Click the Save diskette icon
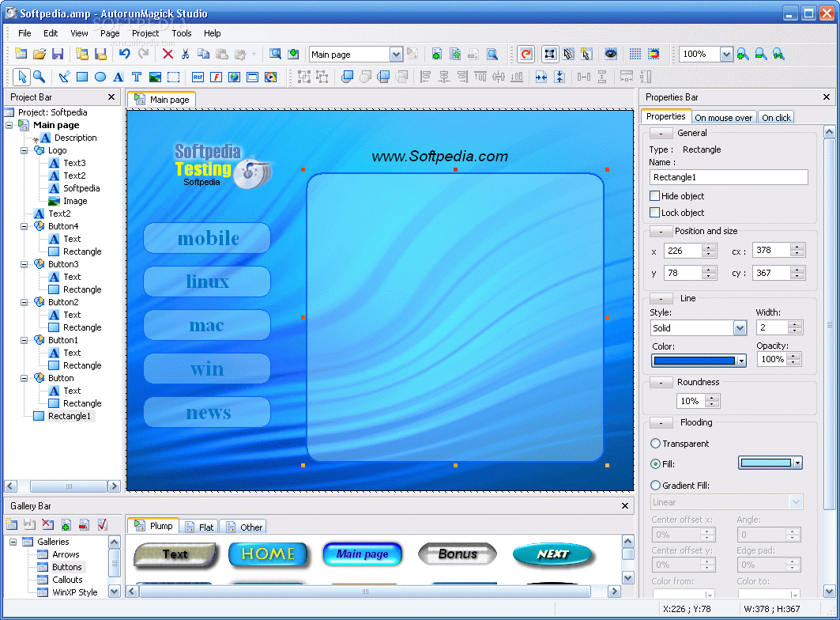Image resolution: width=840 pixels, height=620 pixels. point(58,54)
